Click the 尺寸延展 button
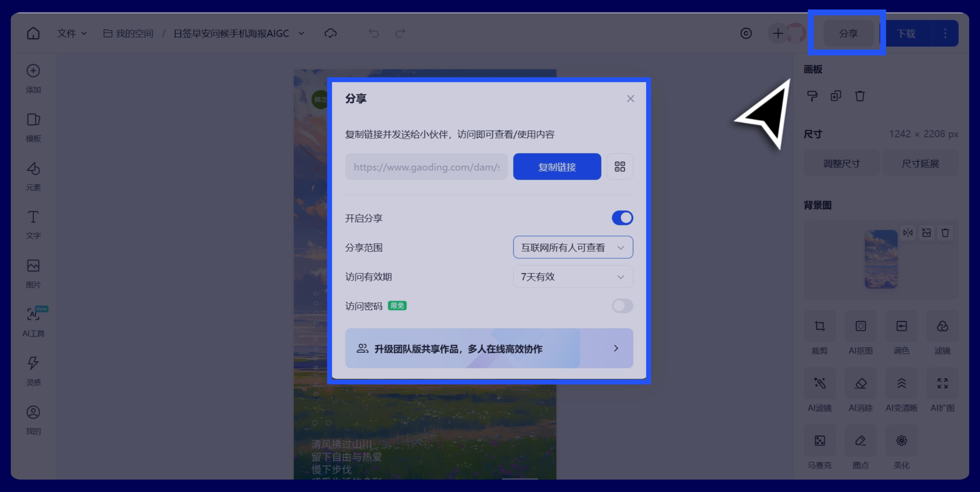 click(920, 164)
